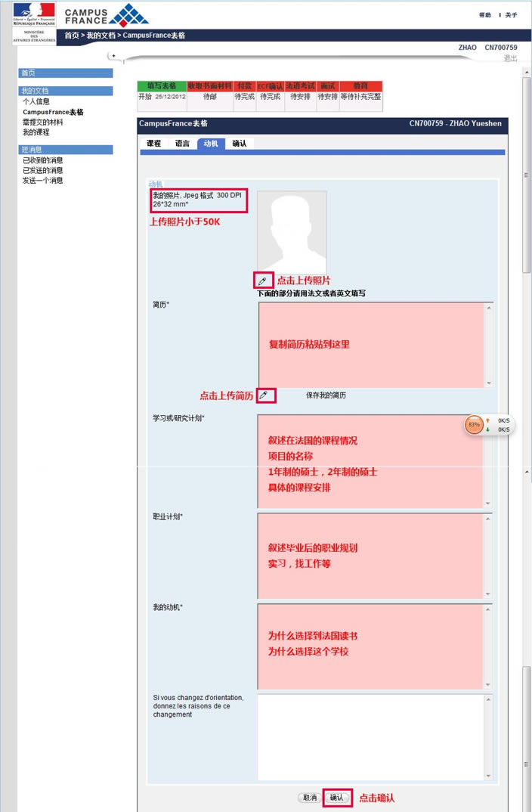532x812 pixels.
Task: Click the 法语考试 progress step
Action: pos(300,86)
